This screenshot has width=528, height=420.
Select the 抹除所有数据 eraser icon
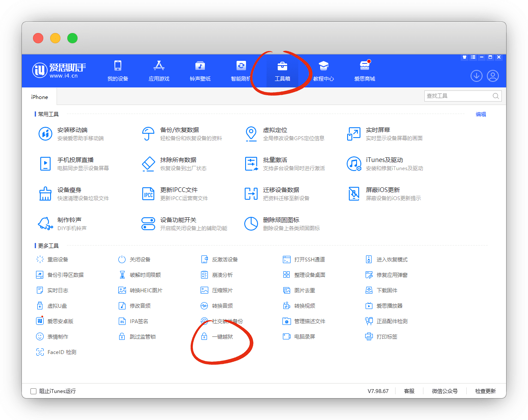coord(148,164)
